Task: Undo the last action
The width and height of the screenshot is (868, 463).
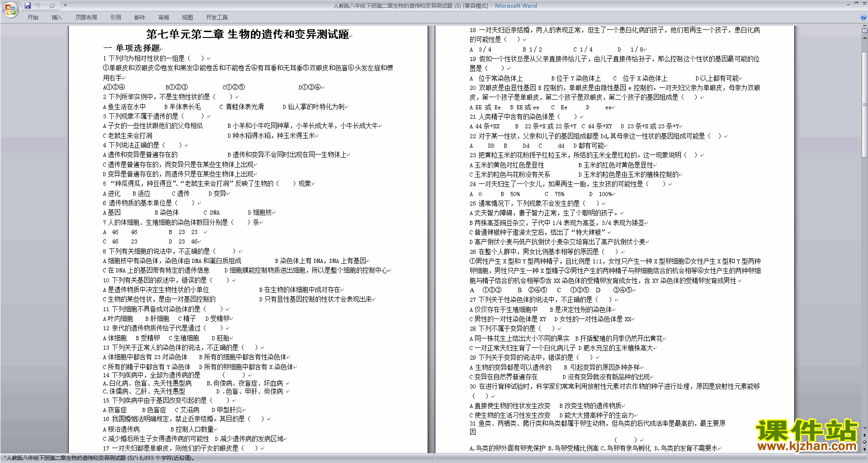Action: coord(38,5)
